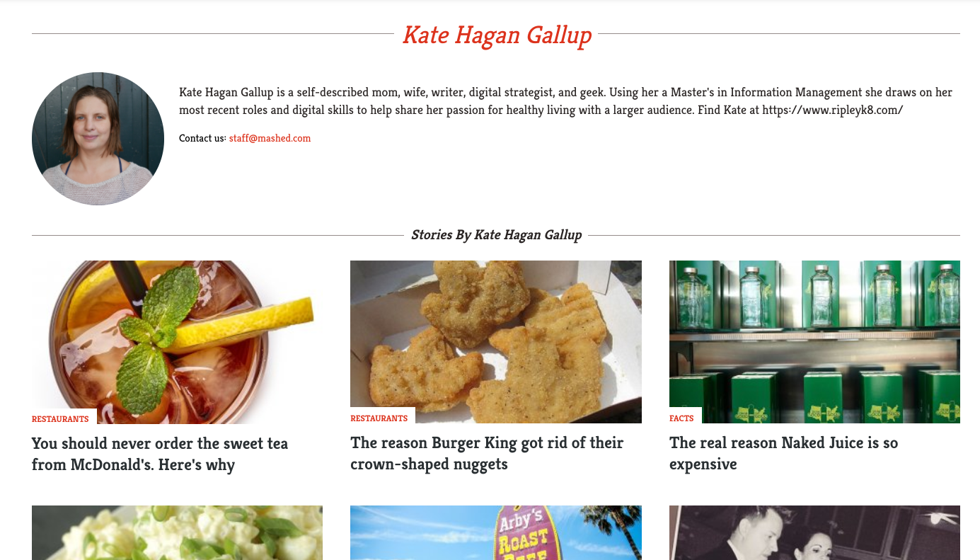Open the sweet tea article thumbnail
The image size is (980, 560).
(x=177, y=342)
